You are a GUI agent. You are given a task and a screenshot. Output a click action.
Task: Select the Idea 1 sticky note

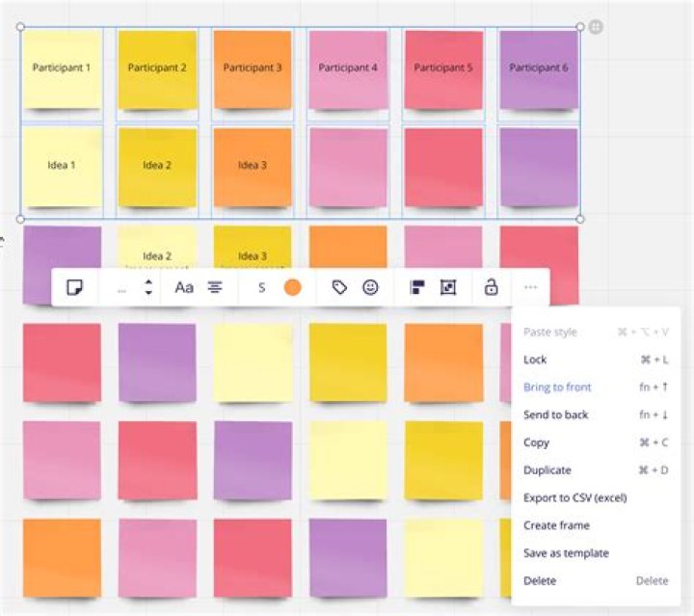coord(62,167)
